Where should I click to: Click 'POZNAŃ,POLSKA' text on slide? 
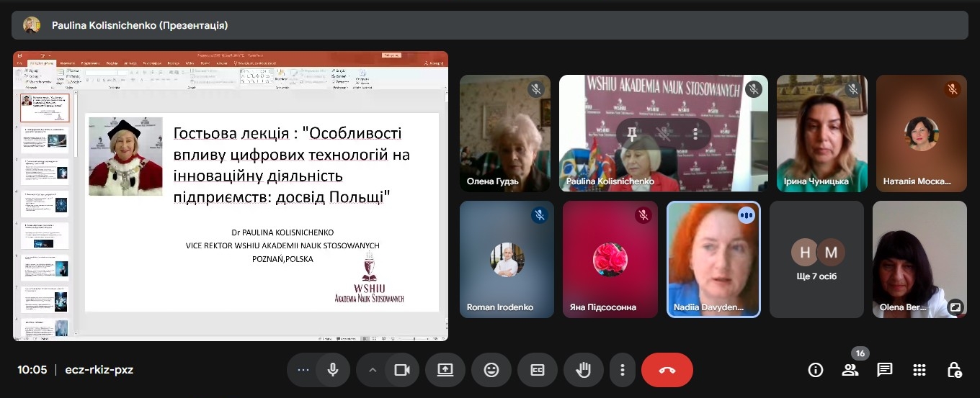click(x=282, y=258)
